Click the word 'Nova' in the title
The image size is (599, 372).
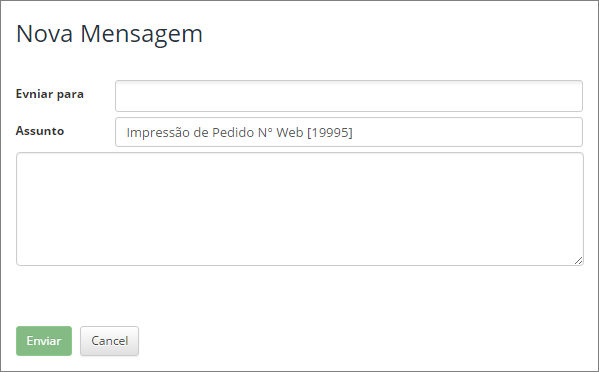[x=44, y=34]
